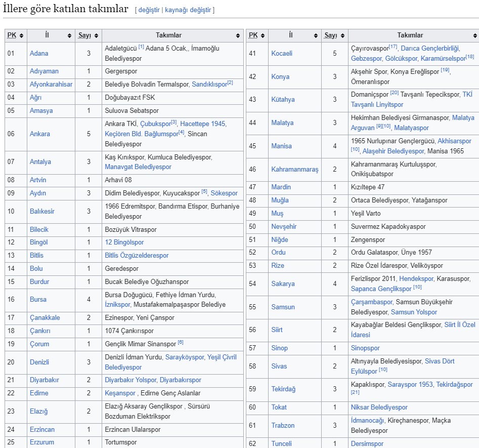This screenshot has height=448, width=479.
Task: Open the Erzurum province link
Action: click(x=42, y=442)
